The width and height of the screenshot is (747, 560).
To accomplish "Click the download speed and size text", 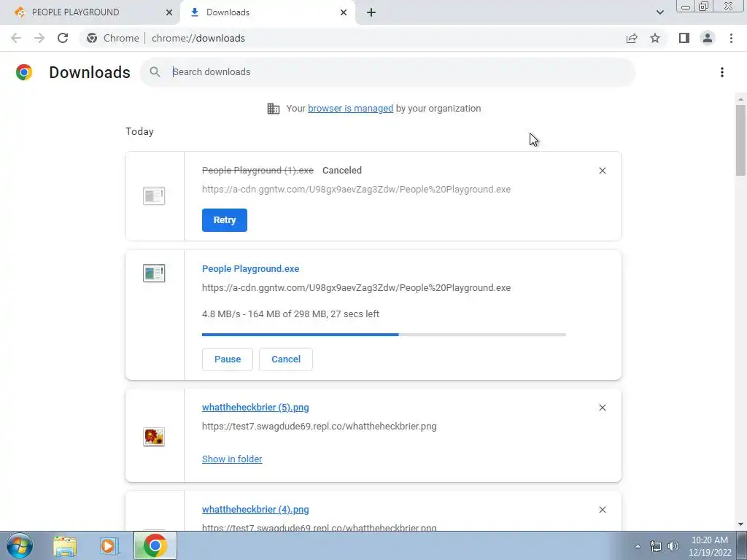I will coord(290,314).
